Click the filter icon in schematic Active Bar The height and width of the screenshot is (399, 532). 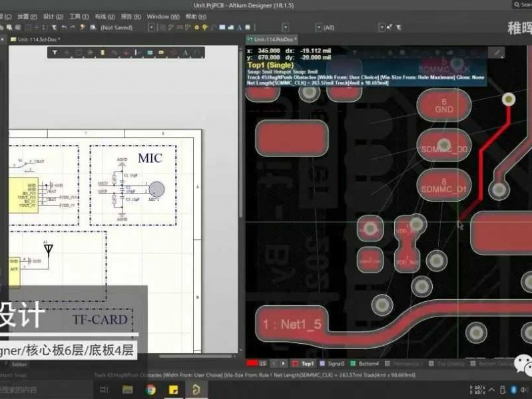[x=55, y=53]
